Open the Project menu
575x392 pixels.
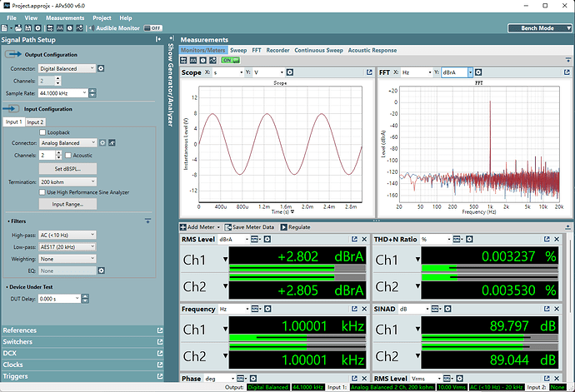(x=102, y=18)
